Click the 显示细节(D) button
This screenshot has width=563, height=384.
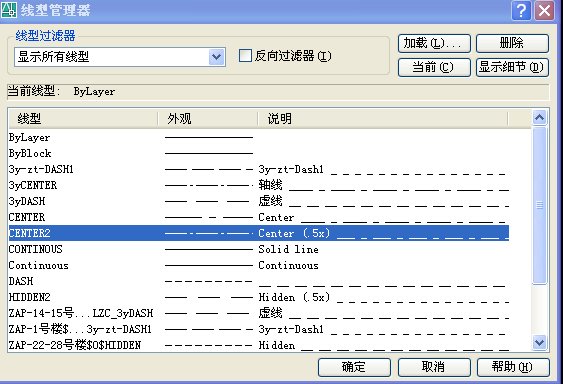(512, 67)
